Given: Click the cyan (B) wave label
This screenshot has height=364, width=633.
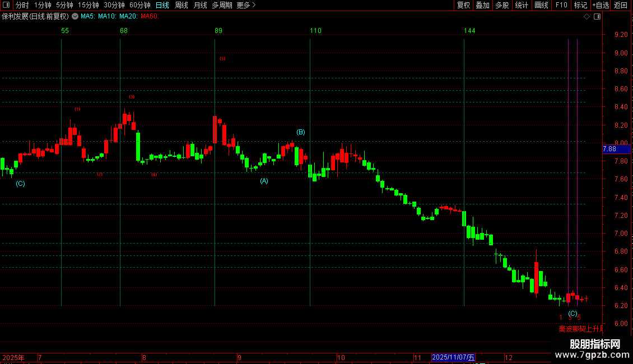Looking at the screenshot, I should click(x=301, y=132).
